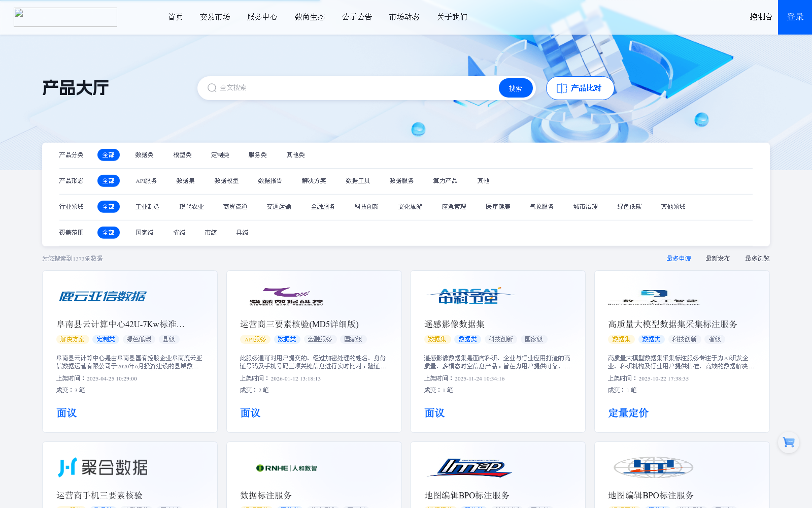Click the 解决方案 tag on the 阜南县 card
812x508 pixels.
(x=73, y=339)
